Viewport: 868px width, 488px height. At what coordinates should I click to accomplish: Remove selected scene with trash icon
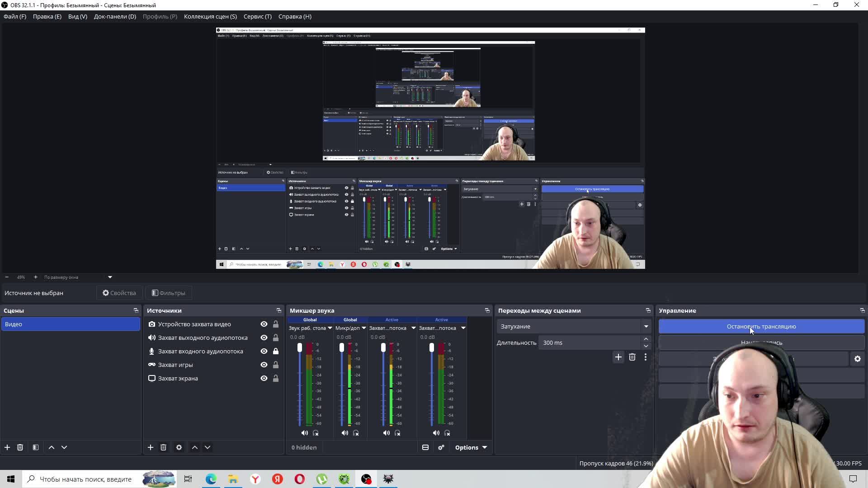[20, 447]
